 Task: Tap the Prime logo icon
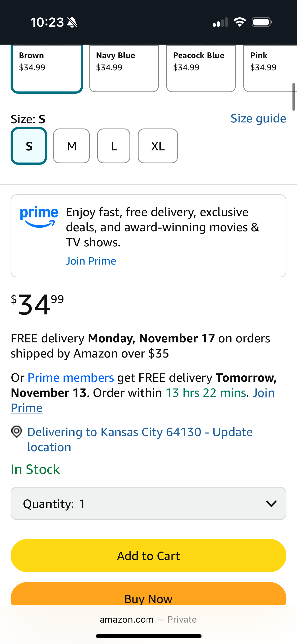click(x=39, y=217)
